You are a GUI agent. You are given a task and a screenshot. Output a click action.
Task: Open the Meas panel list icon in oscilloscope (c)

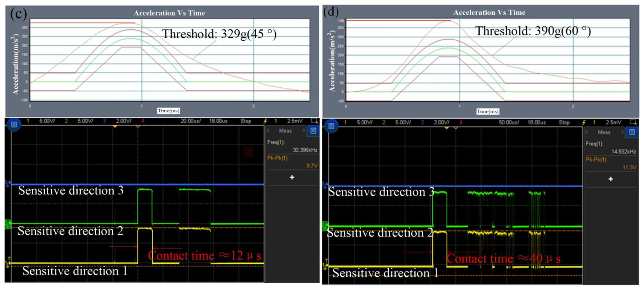[313, 131]
